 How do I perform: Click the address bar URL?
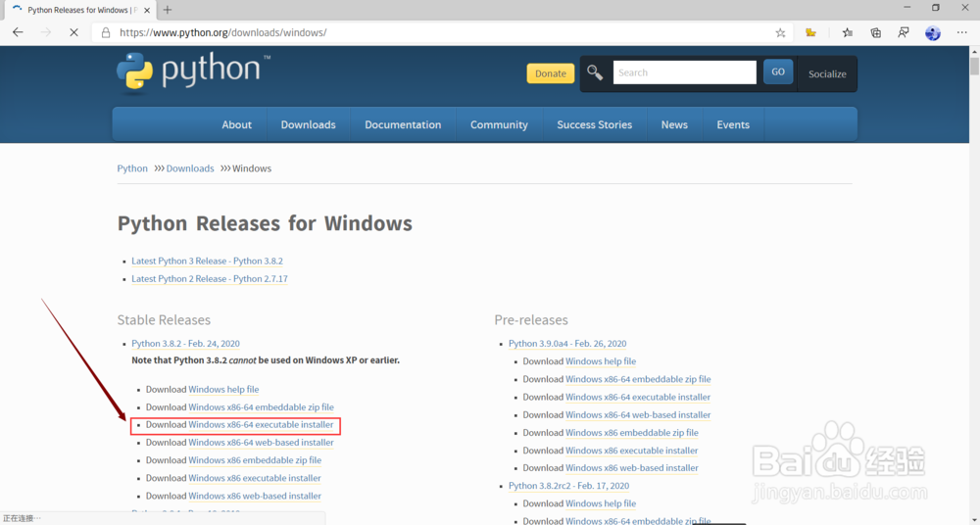click(x=223, y=32)
